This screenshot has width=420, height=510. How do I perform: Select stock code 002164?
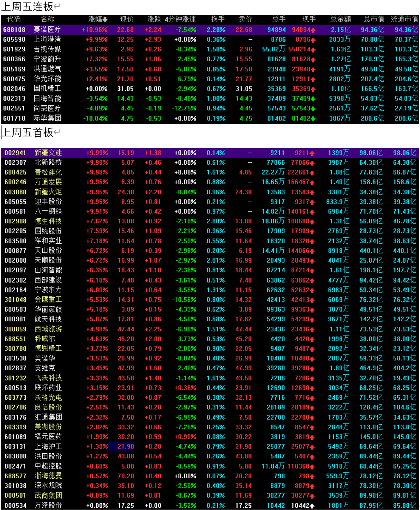tap(15, 290)
